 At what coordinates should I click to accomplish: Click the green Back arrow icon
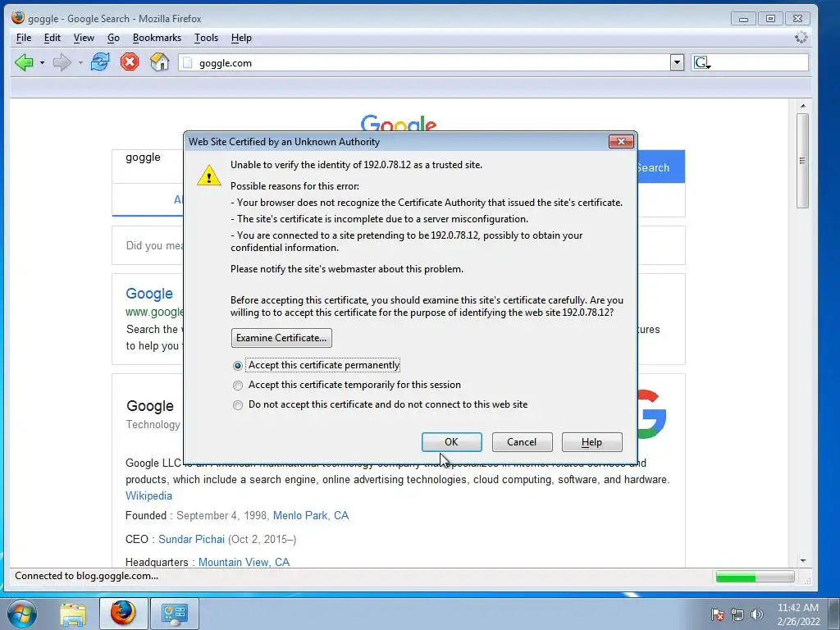pyautogui.click(x=24, y=62)
